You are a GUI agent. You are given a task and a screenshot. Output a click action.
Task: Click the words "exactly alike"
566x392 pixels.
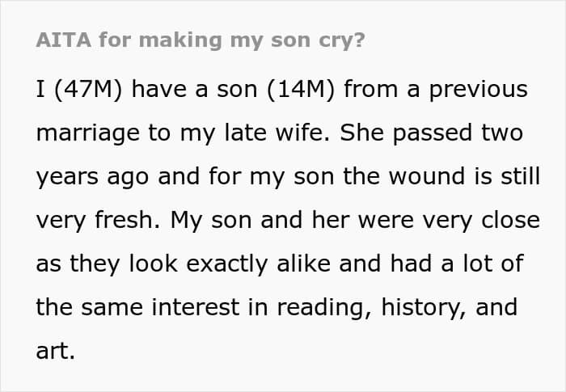(259, 263)
